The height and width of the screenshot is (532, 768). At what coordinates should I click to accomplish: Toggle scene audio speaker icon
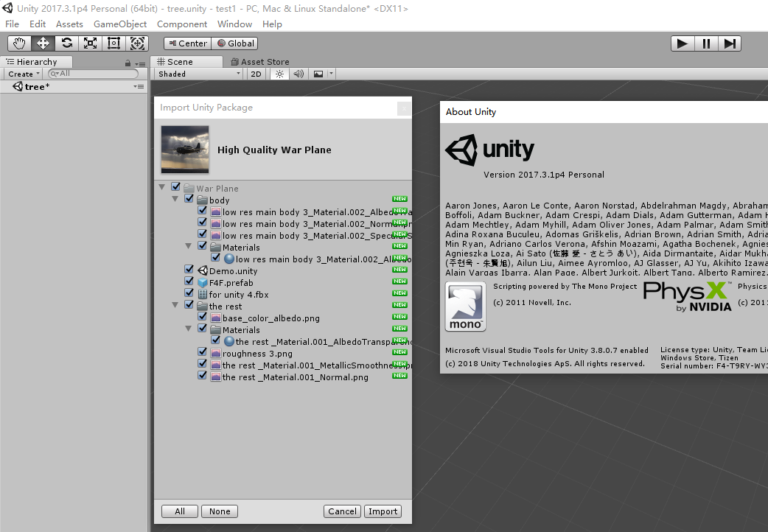[299, 74]
